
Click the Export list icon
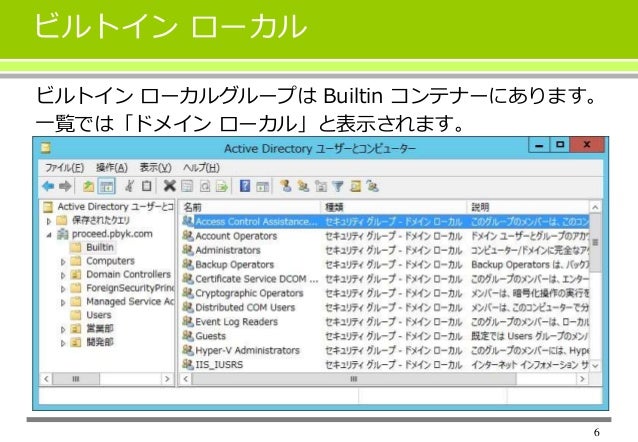[222, 186]
